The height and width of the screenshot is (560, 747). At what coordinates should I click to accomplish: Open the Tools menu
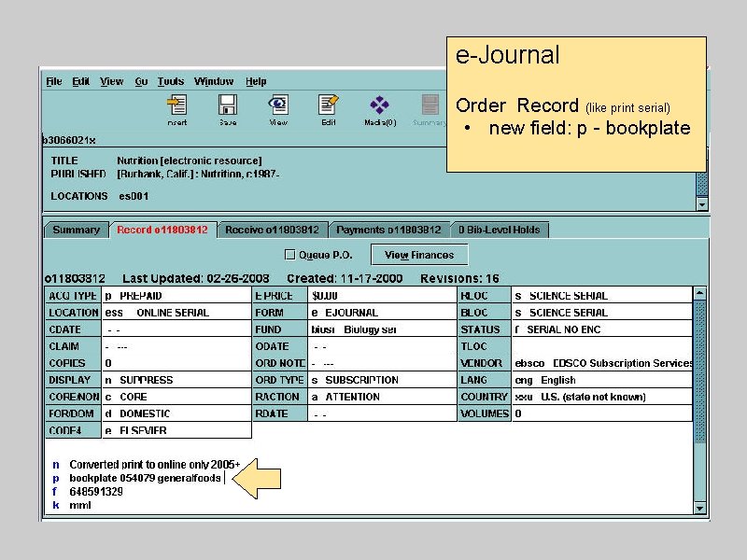point(171,81)
